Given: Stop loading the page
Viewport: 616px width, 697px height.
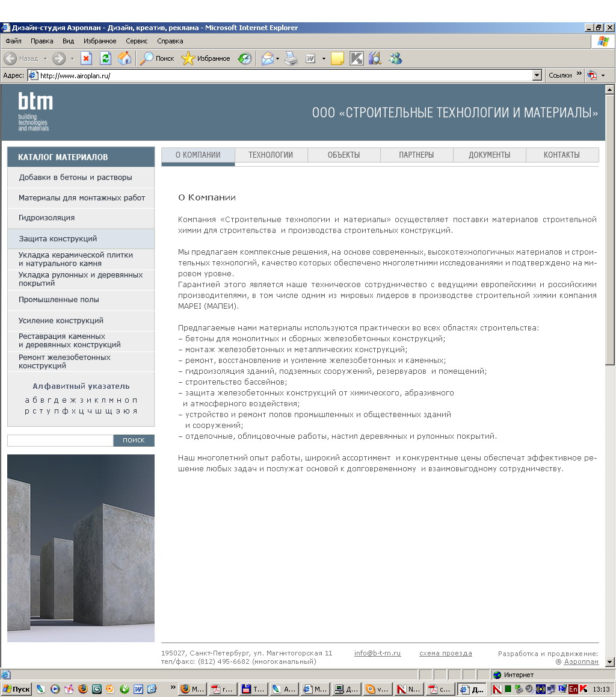Looking at the screenshot, I should click(x=86, y=58).
